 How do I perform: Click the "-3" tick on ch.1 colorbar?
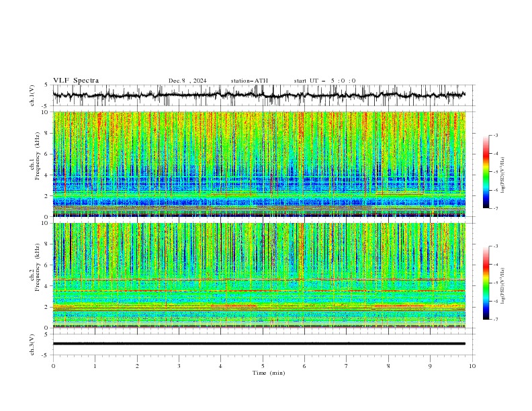(x=496, y=135)
